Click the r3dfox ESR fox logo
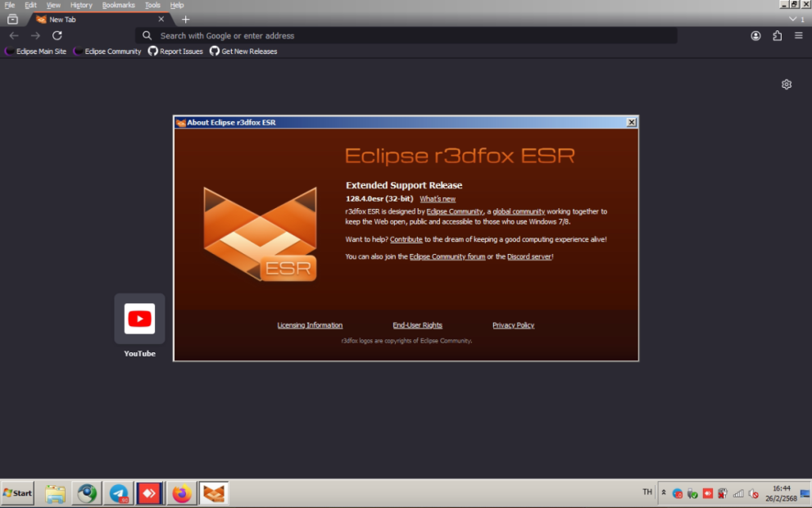 (x=260, y=234)
